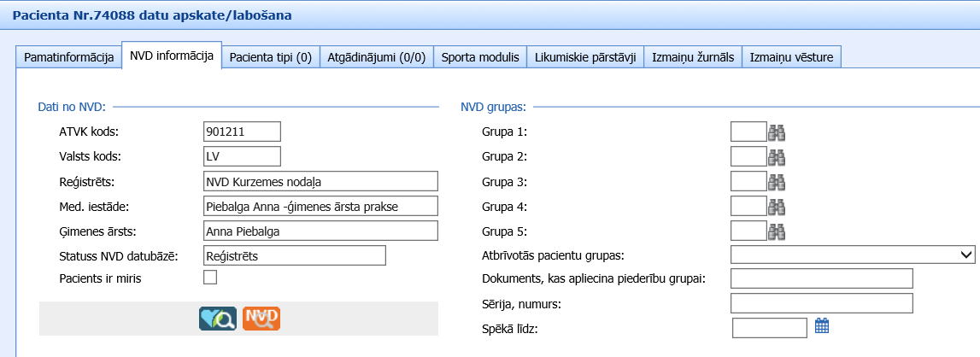Click the Ģimenes ārsts text field
This screenshot has height=357, width=980.
click(320, 231)
